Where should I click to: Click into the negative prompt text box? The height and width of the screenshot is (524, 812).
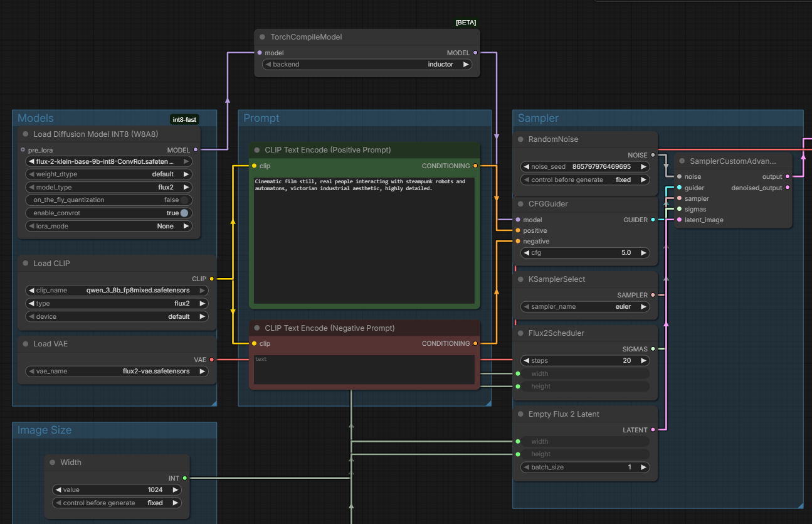[364, 370]
